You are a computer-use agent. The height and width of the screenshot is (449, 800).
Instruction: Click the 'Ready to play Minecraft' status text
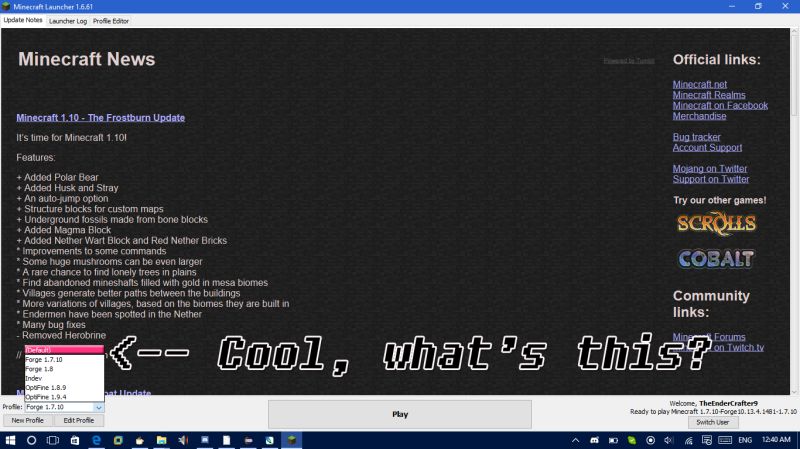click(713, 411)
